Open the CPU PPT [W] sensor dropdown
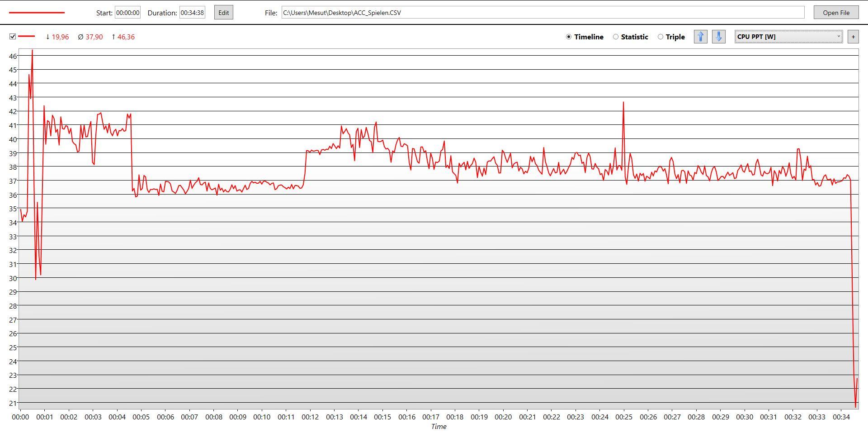 tap(788, 37)
